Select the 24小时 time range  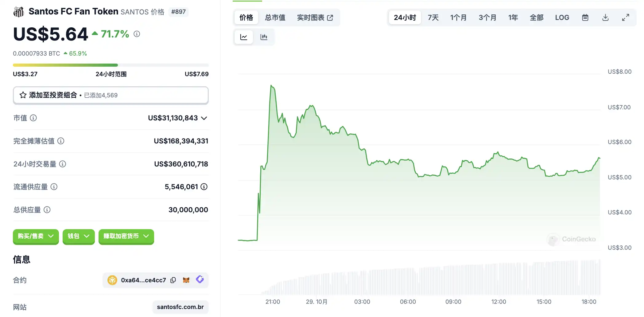pos(405,18)
